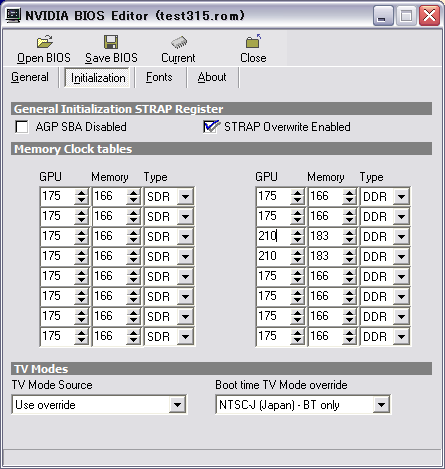Open the Fonts tab

pyautogui.click(x=159, y=77)
